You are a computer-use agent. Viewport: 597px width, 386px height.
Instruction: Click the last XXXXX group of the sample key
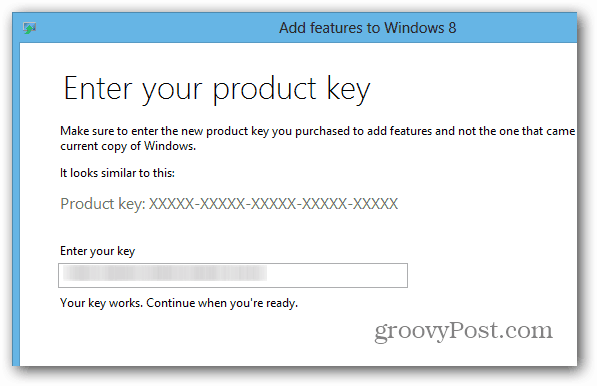(375, 204)
